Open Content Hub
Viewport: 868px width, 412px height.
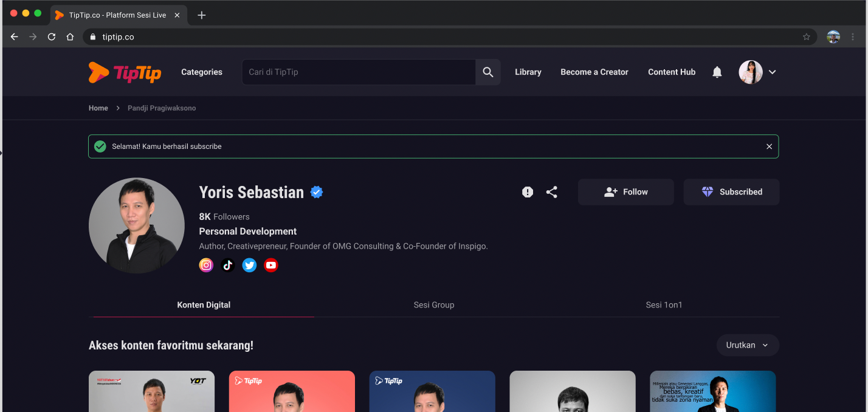tap(672, 72)
